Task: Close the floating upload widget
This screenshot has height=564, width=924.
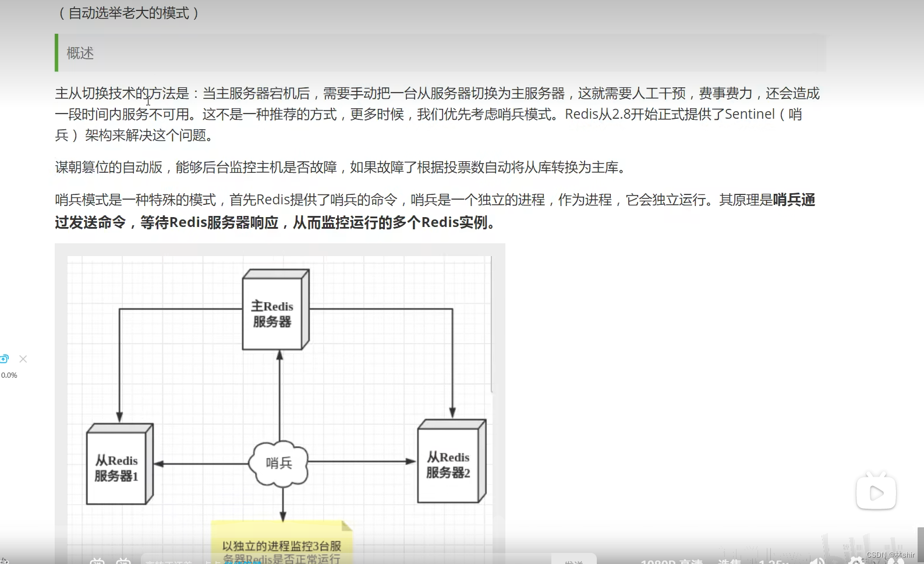Action: coord(23,359)
